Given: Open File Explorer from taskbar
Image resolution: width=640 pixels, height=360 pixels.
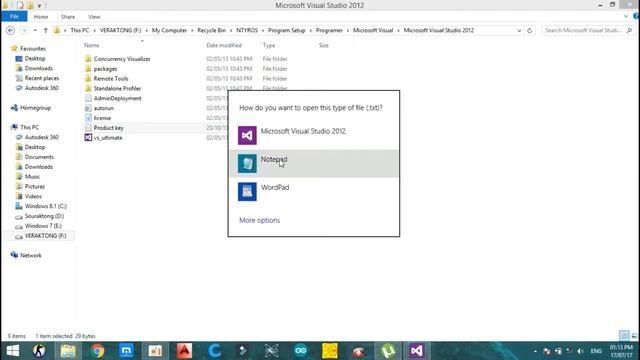Looking at the screenshot, I should [68, 351].
